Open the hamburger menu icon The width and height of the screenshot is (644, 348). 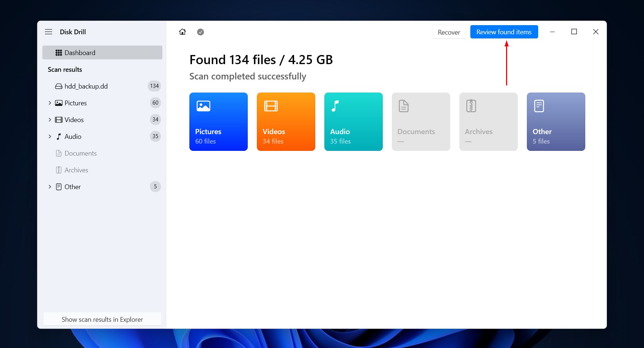pyautogui.click(x=49, y=32)
